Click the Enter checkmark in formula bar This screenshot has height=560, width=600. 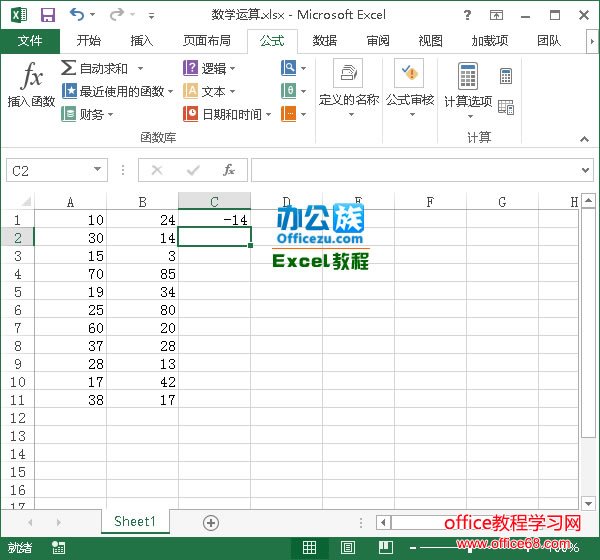pyautogui.click(x=193, y=170)
